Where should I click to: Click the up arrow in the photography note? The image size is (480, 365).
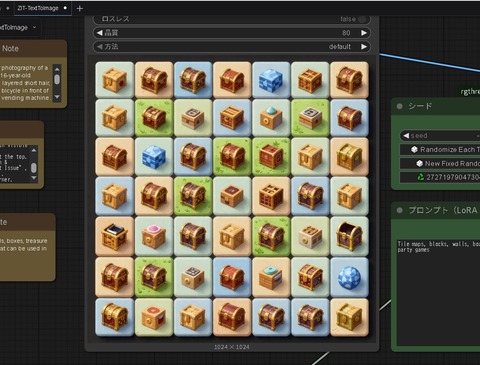pos(57,69)
